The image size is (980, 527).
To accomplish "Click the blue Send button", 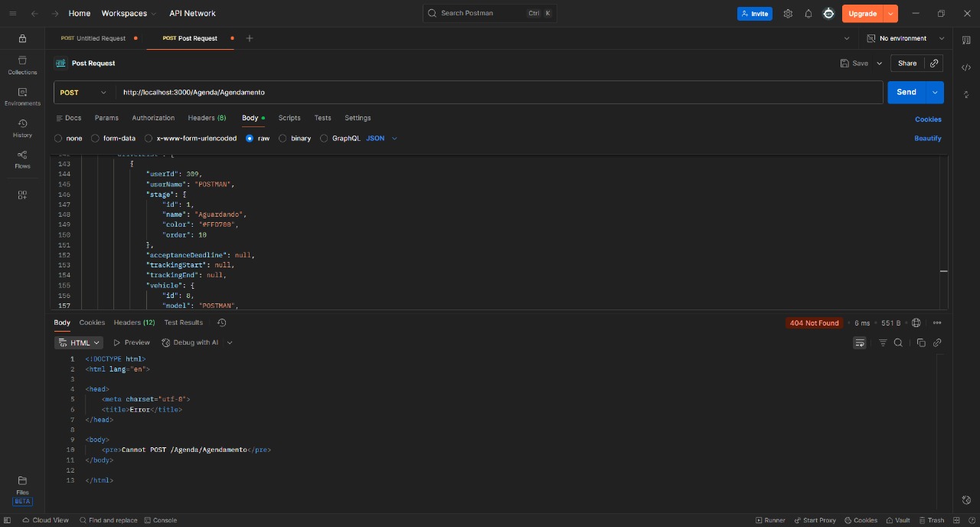I will coord(906,92).
